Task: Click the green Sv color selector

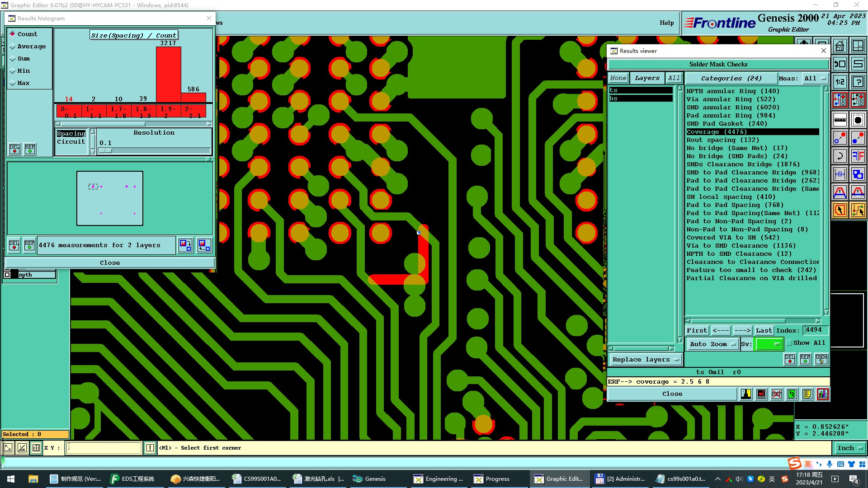Action: [x=769, y=344]
